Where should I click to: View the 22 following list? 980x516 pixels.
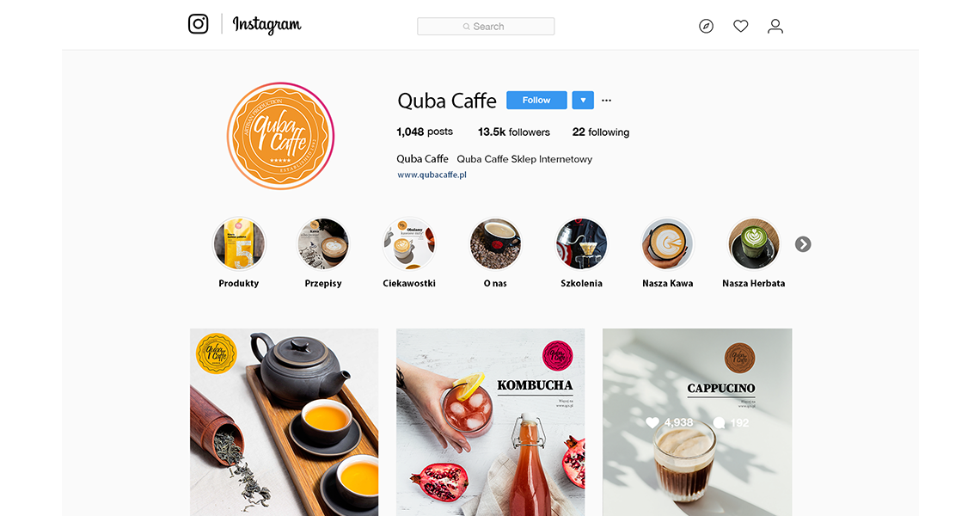pyautogui.click(x=601, y=132)
